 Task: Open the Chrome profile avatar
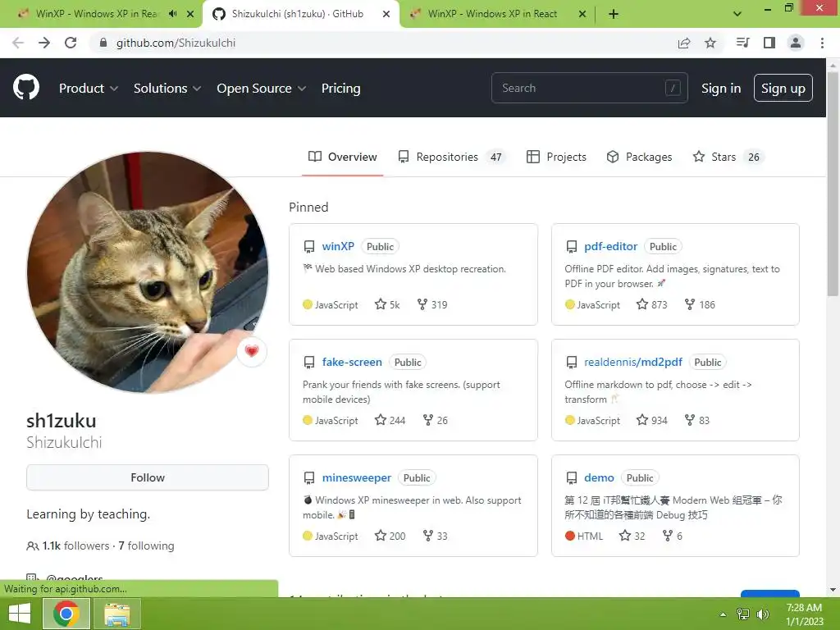point(796,43)
